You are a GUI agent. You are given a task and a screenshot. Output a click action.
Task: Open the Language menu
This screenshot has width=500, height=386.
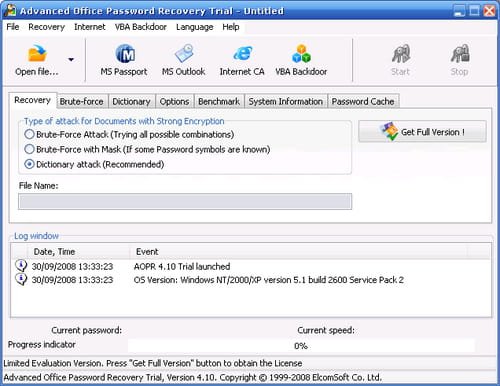[x=195, y=27]
